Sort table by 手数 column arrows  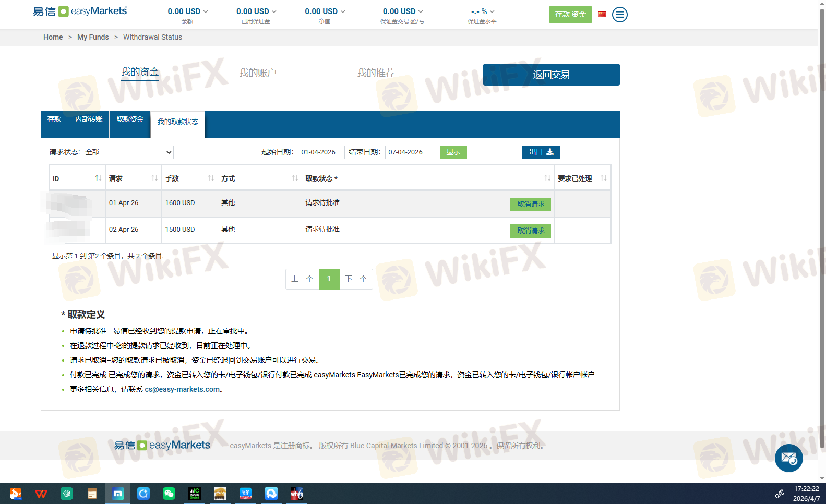coord(211,178)
